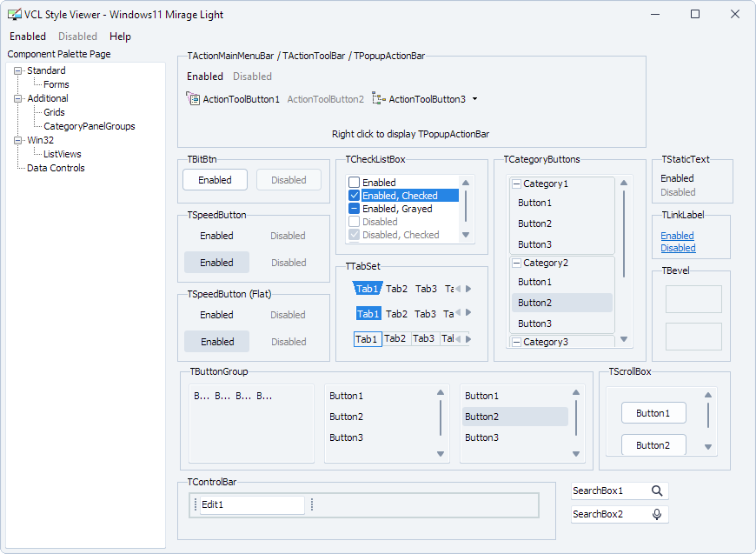Select Forms in the palette tree
This screenshot has width=756, height=554.
tap(56, 84)
